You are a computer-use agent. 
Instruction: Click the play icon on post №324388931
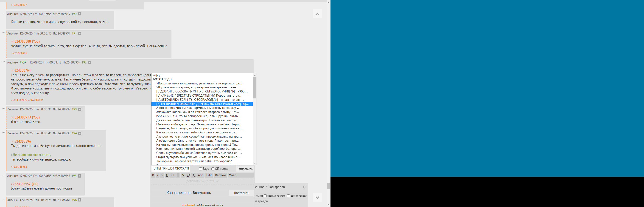click(x=80, y=34)
